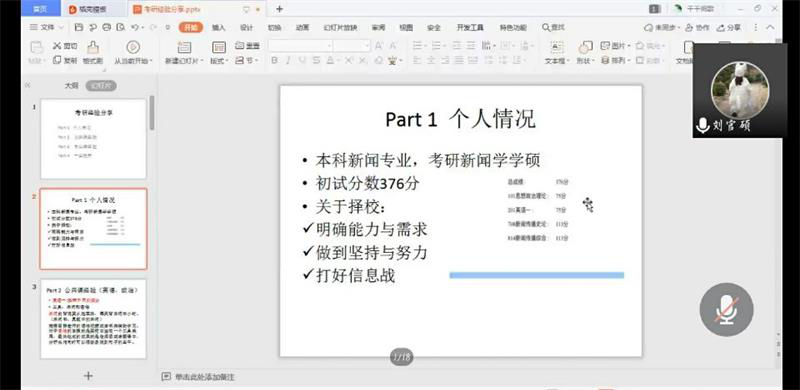The image size is (800, 390).
Task: Unmute the crossed-out microphone button
Action: (727, 309)
